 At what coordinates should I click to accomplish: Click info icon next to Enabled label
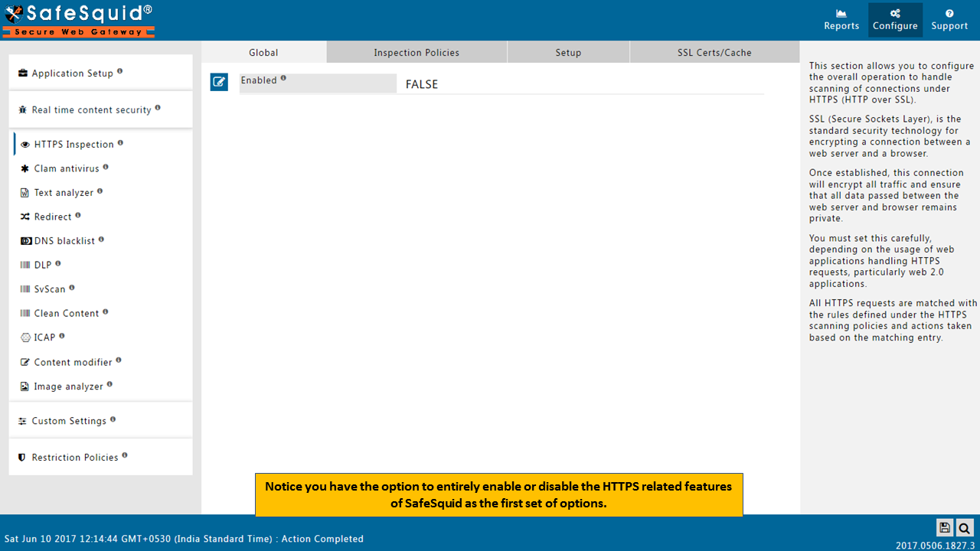pos(283,78)
